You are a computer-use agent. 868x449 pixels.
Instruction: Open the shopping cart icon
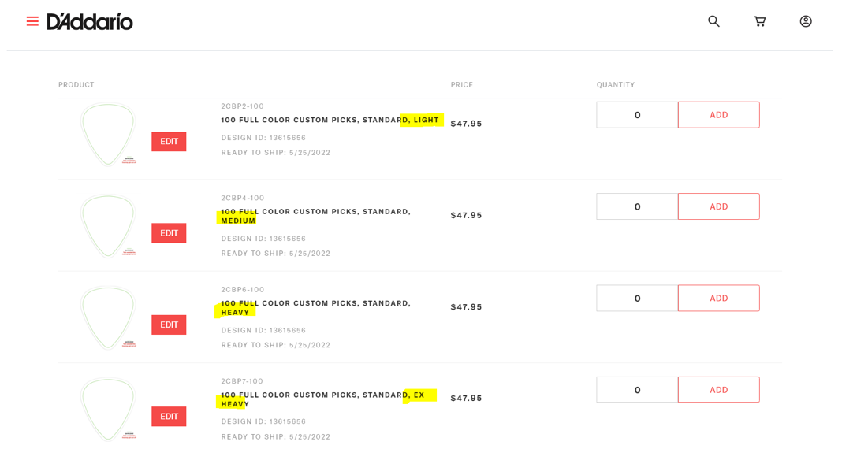pos(760,21)
